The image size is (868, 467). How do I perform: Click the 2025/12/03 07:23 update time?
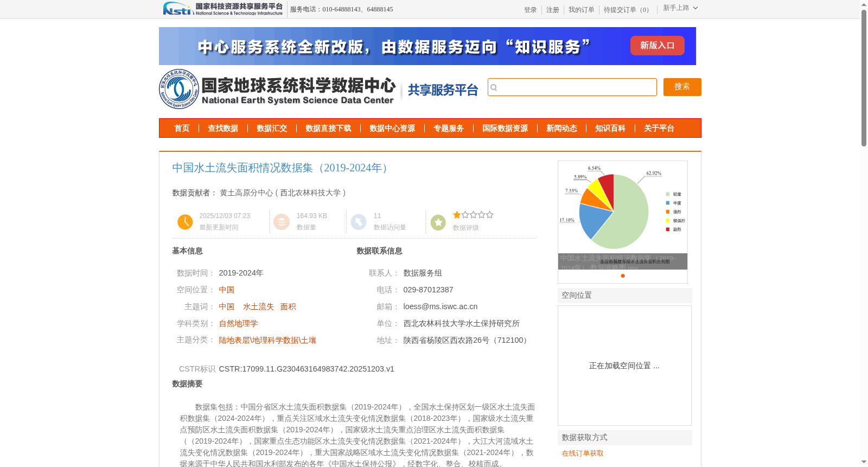pos(225,216)
